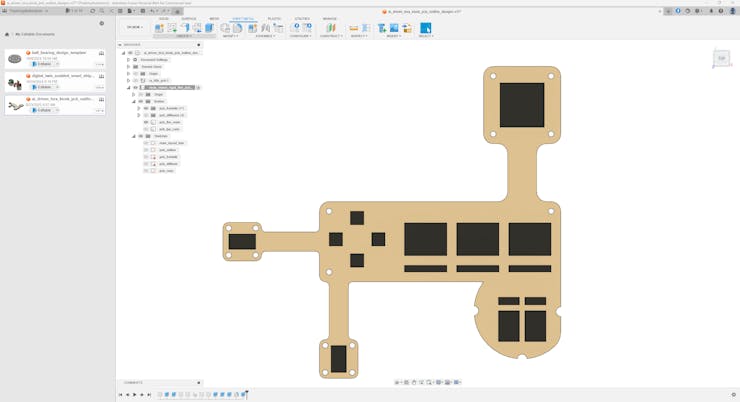
Task: Toggle visibility of the Sketches folder
Action: pos(141,136)
